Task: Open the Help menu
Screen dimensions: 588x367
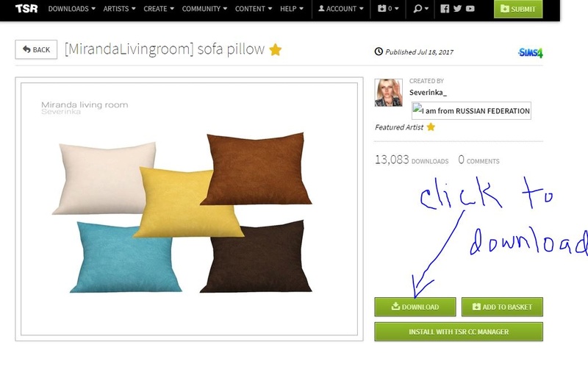Action: pyautogui.click(x=292, y=9)
